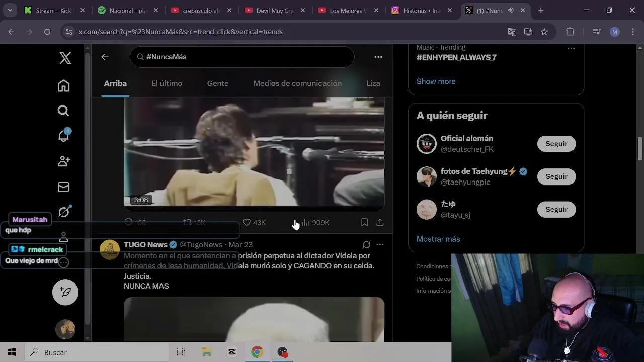This screenshot has width=644, height=362.
Task: Play the 3:08 video
Action: click(254, 153)
